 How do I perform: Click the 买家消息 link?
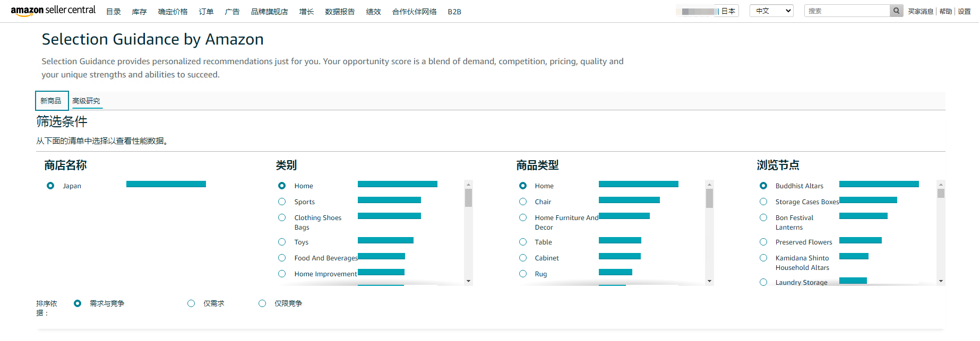click(x=920, y=11)
